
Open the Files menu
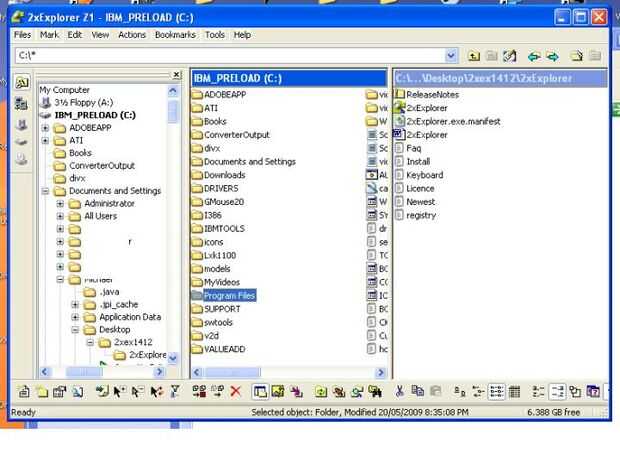(x=23, y=35)
